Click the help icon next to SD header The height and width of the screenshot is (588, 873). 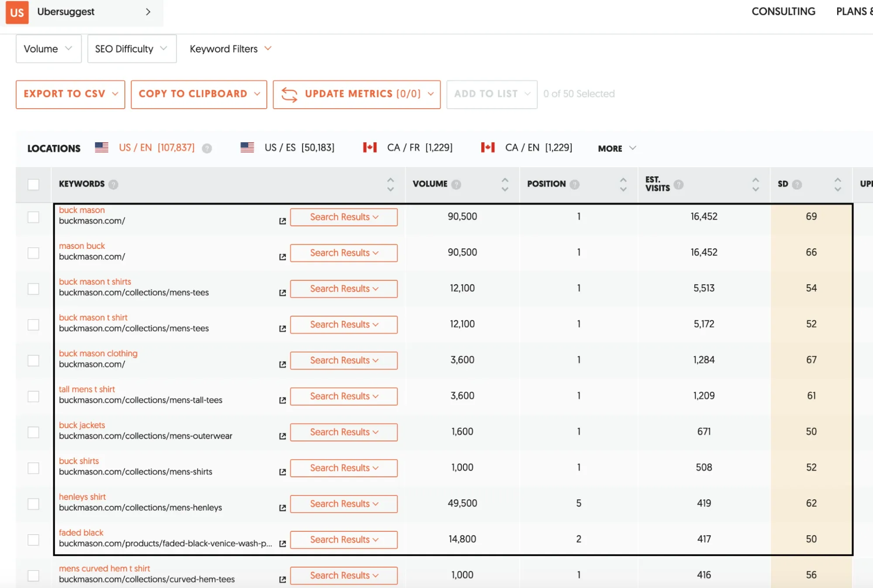(x=797, y=184)
